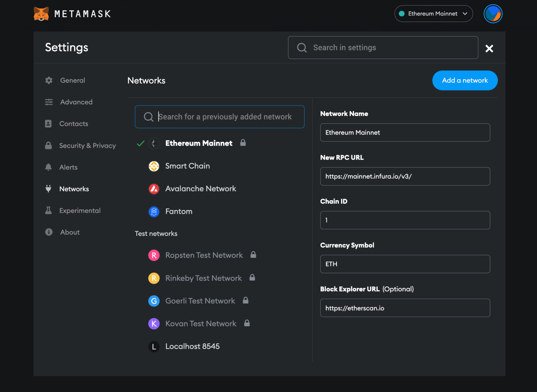The image size is (537, 392).
Task: Switch to the Networks settings section
Action: (x=74, y=189)
